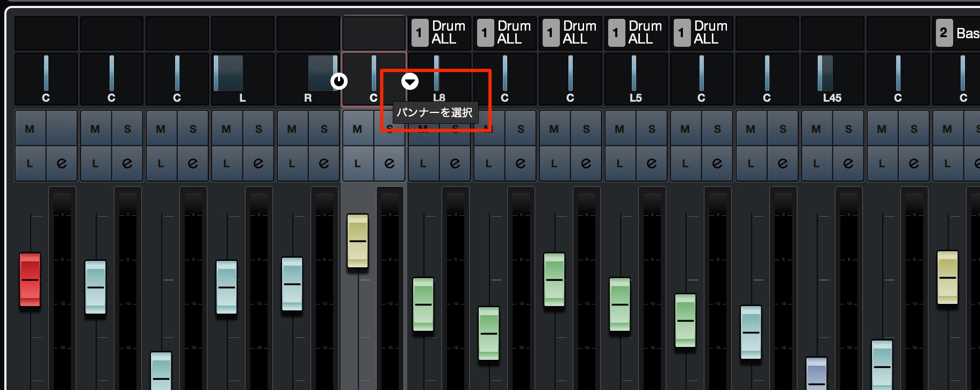The height and width of the screenshot is (390, 980).
Task: Open empty routing field above L45 pan
Action: point(833,33)
